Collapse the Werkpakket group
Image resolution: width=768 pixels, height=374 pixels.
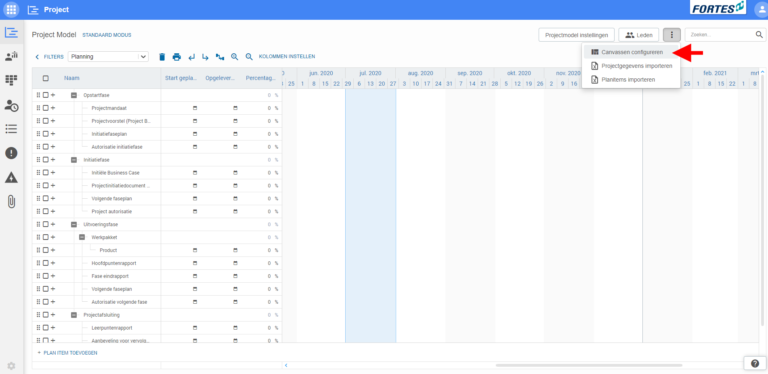82,237
